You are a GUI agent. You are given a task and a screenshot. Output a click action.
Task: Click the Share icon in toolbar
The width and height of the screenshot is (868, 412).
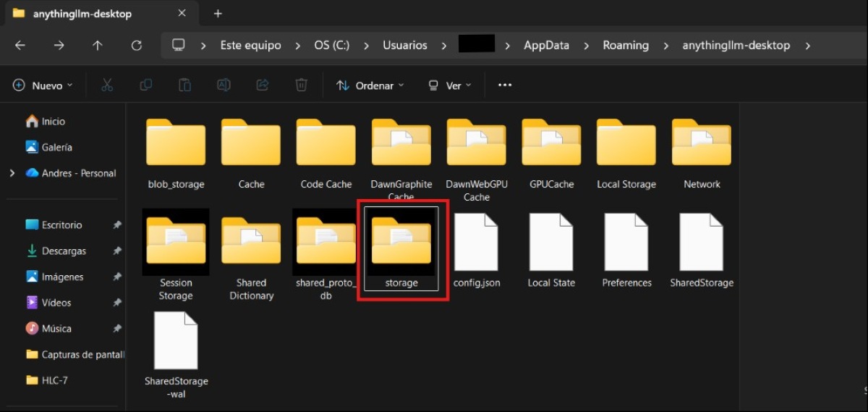click(x=263, y=85)
